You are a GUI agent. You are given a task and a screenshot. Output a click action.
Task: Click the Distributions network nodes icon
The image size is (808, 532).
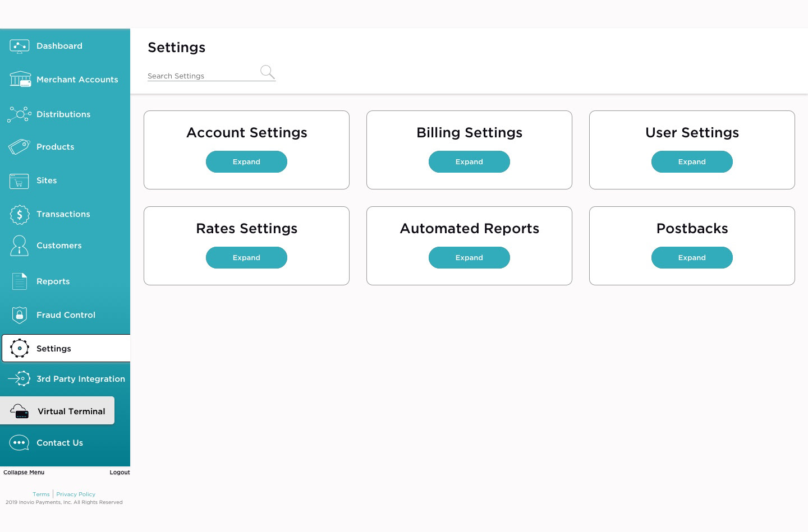click(20, 114)
